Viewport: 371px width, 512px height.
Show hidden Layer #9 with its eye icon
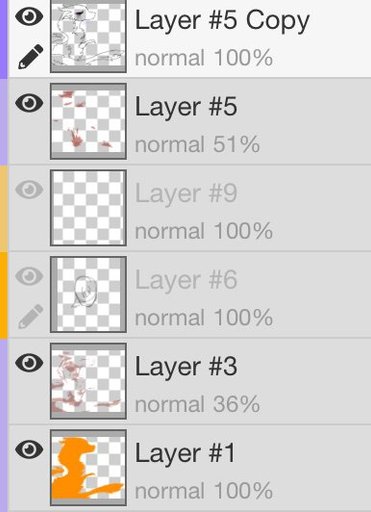(29, 190)
